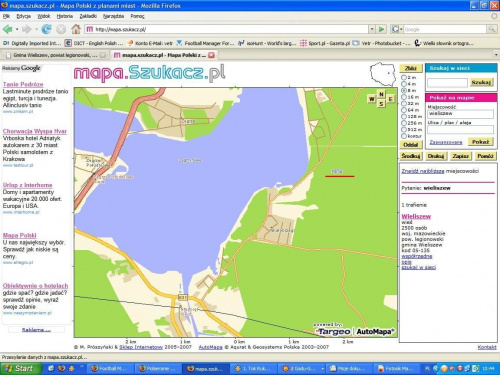Close the mapa.szukacz.pl tab with its red X

[211, 55]
